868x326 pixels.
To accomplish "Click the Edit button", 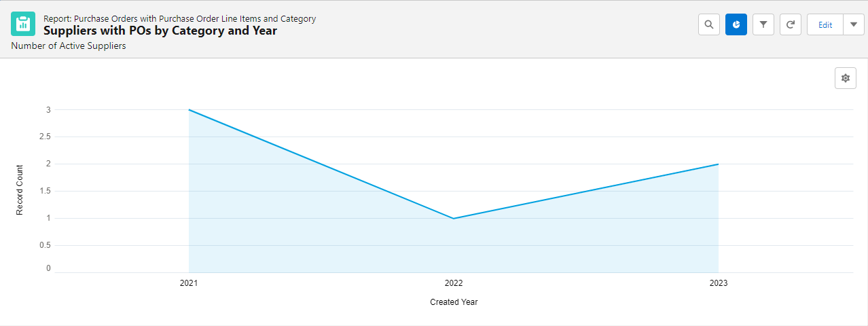I will [x=825, y=24].
